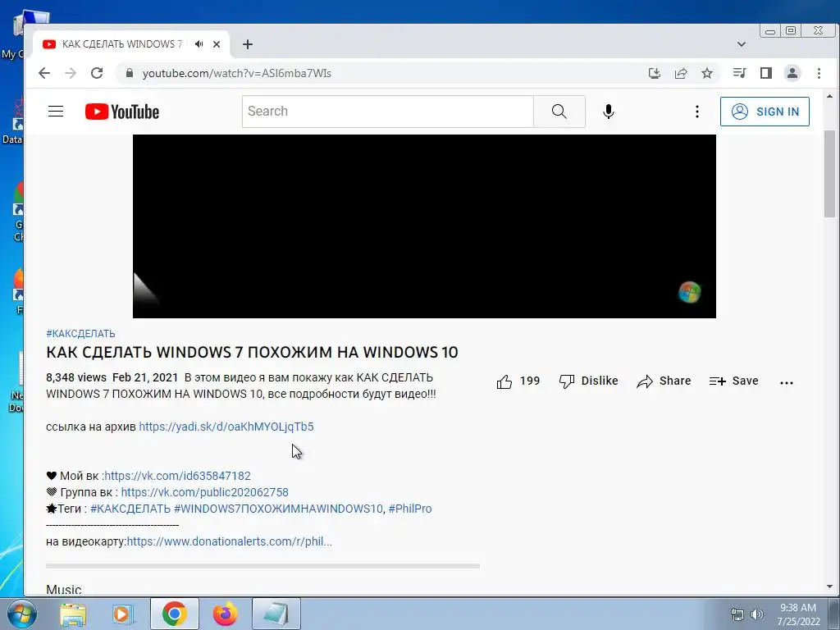The width and height of the screenshot is (840, 630).
Task: Select the КАК СДЕЛАТЬ WINDOWS 7 tab
Action: click(121, 44)
